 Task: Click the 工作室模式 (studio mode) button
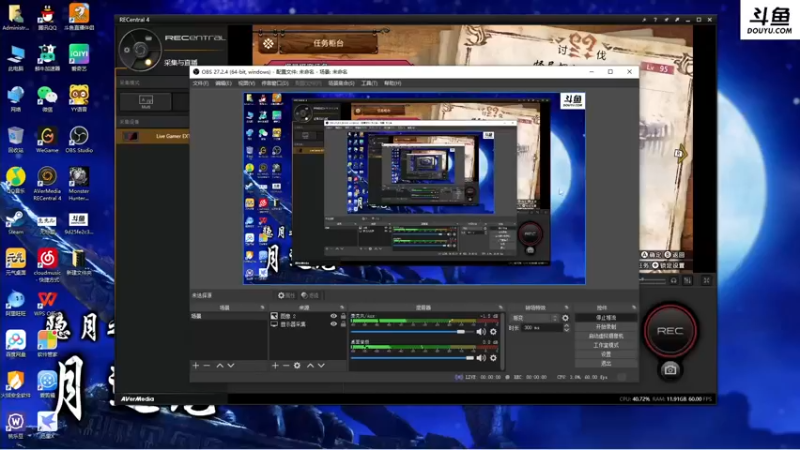pos(606,345)
